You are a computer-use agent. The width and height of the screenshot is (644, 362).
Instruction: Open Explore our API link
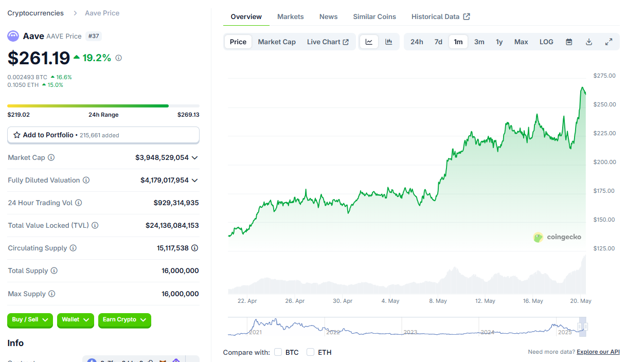pyautogui.click(x=598, y=352)
